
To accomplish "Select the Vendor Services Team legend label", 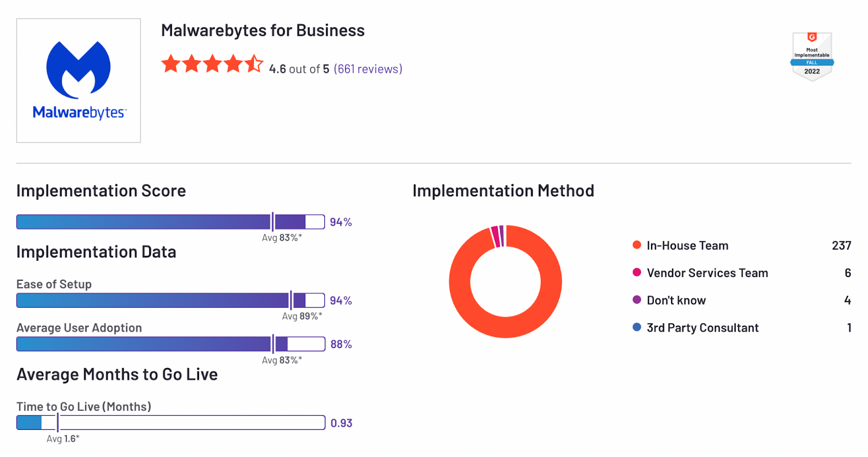I will click(707, 273).
